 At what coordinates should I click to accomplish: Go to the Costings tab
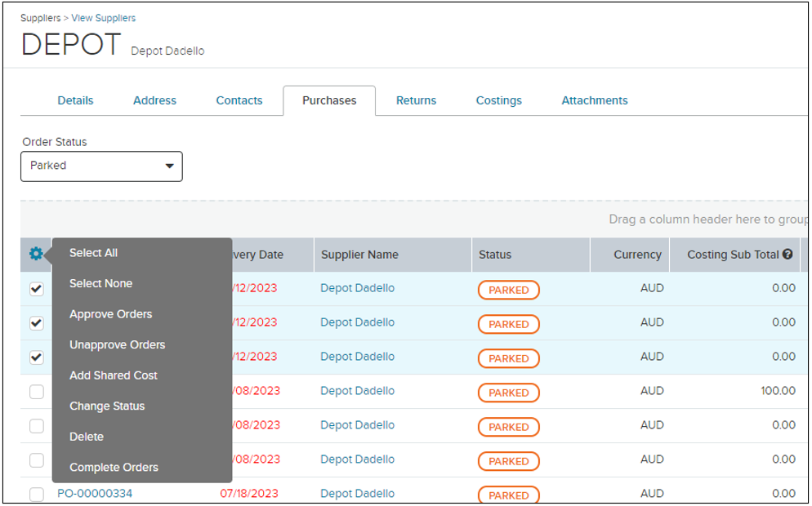(498, 100)
